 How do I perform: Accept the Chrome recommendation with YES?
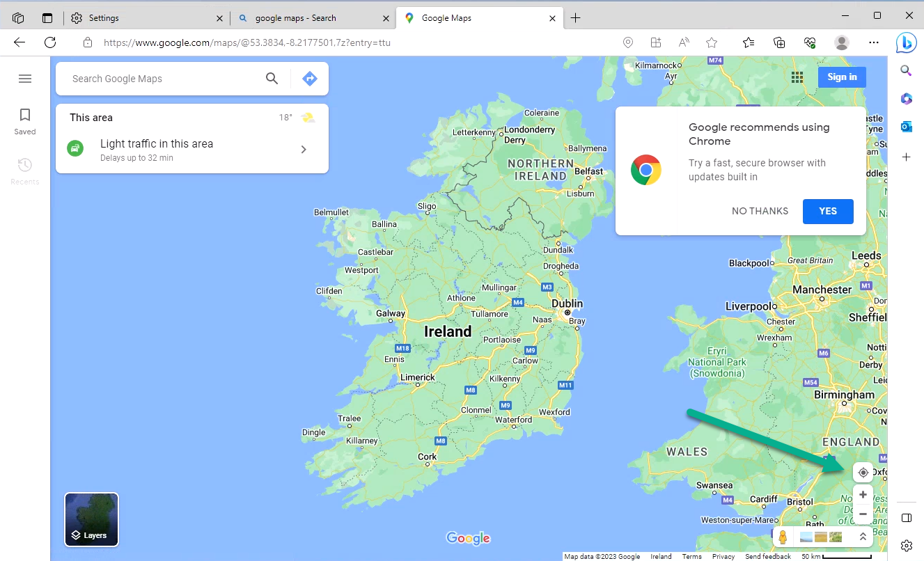pyautogui.click(x=828, y=211)
